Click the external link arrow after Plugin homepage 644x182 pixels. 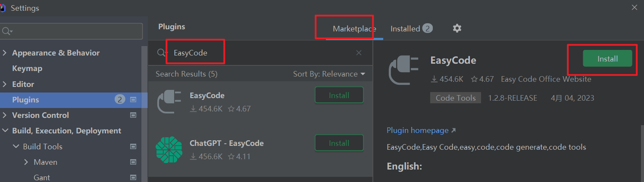coord(453,130)
